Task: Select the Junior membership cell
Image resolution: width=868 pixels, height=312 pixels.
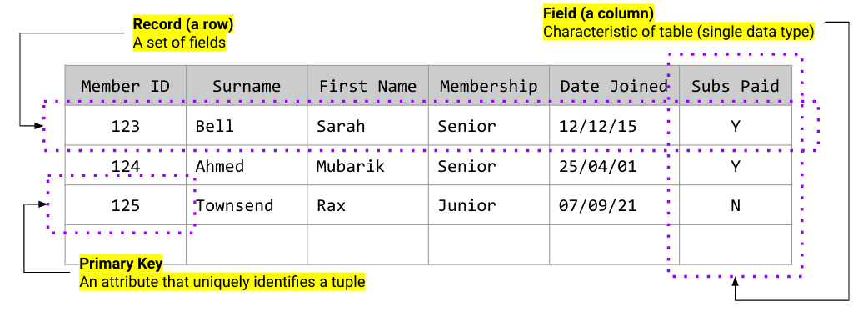Action: (489, 205)
